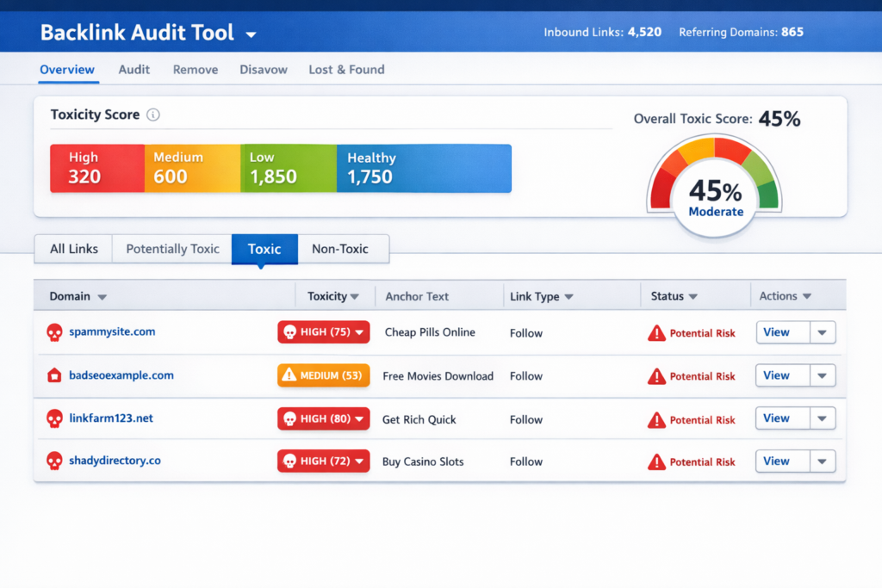Open the HIGH (75) toxicity badge dropdown

pyautogui.click(x=359, y=332)
